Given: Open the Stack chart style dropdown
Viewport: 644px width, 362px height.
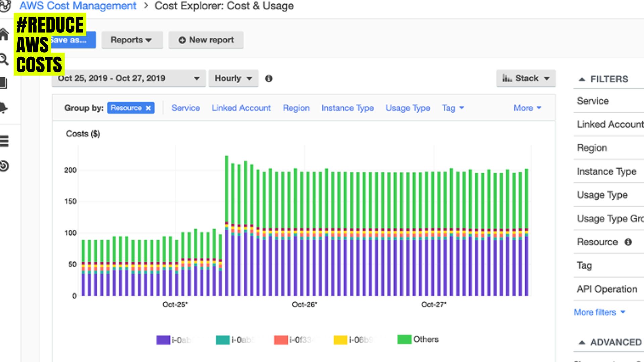Looking at the screenshot, I should click(526, 78).
